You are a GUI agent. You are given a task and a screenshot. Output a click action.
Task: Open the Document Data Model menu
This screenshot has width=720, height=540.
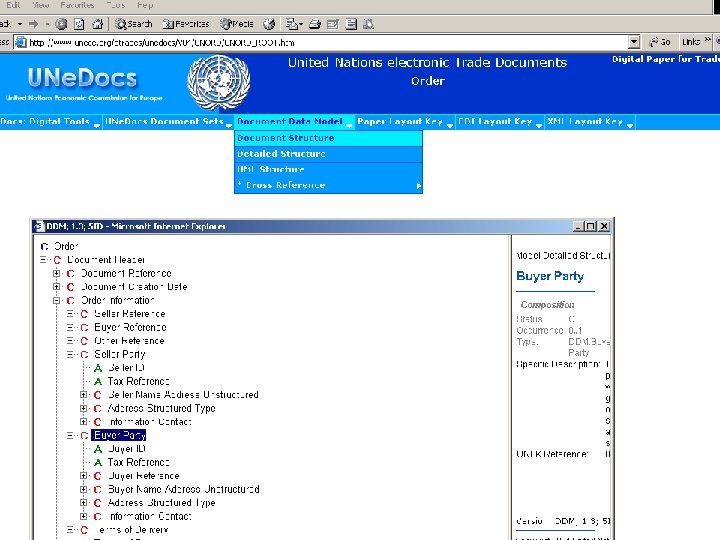(x=294, y=122)
